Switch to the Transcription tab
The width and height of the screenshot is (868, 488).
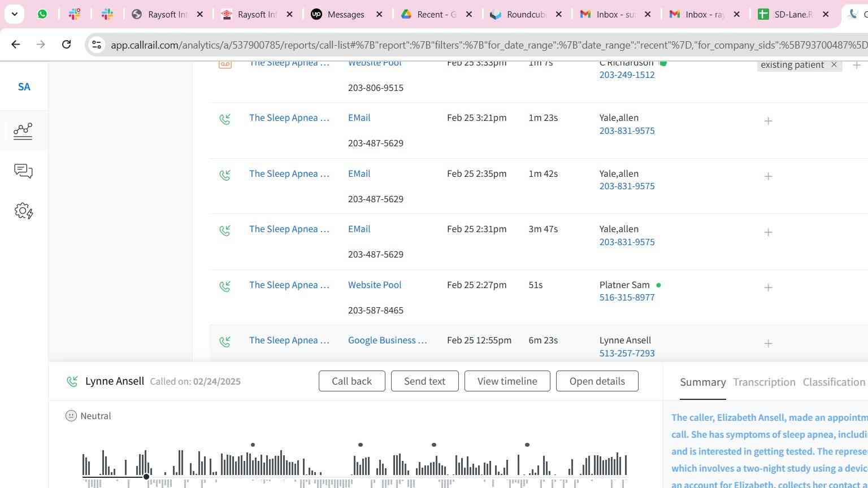coord(764,382)
